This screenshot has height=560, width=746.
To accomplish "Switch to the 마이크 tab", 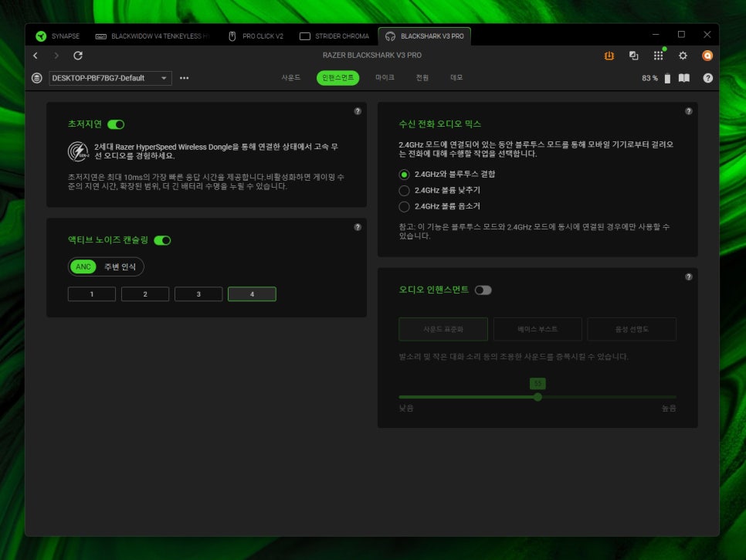I will 385,78.
